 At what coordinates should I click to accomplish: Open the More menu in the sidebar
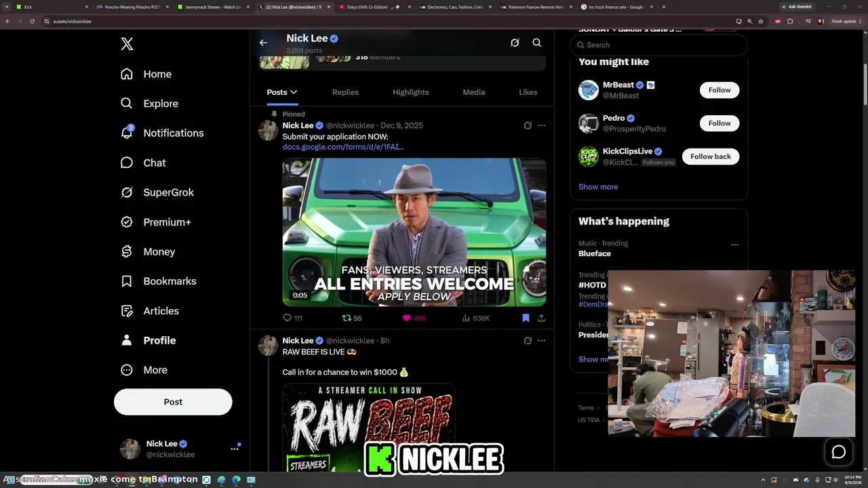(x=143, y=370)
